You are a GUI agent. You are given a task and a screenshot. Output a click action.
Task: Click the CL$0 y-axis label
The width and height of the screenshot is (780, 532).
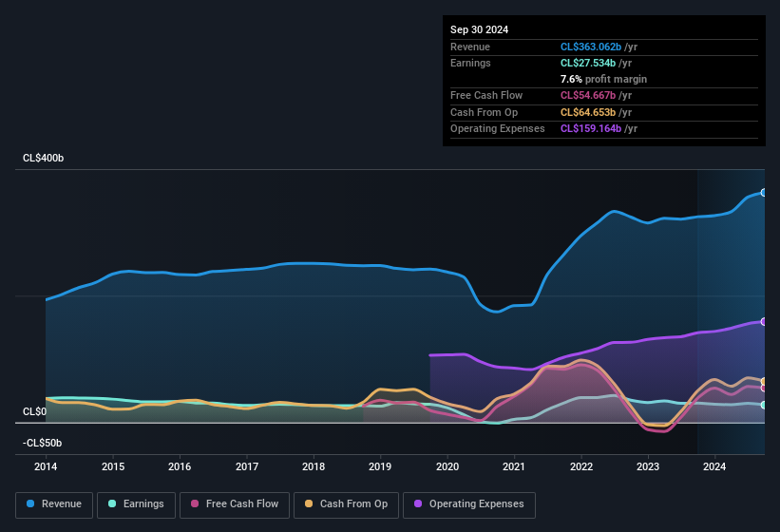point(34,411)
